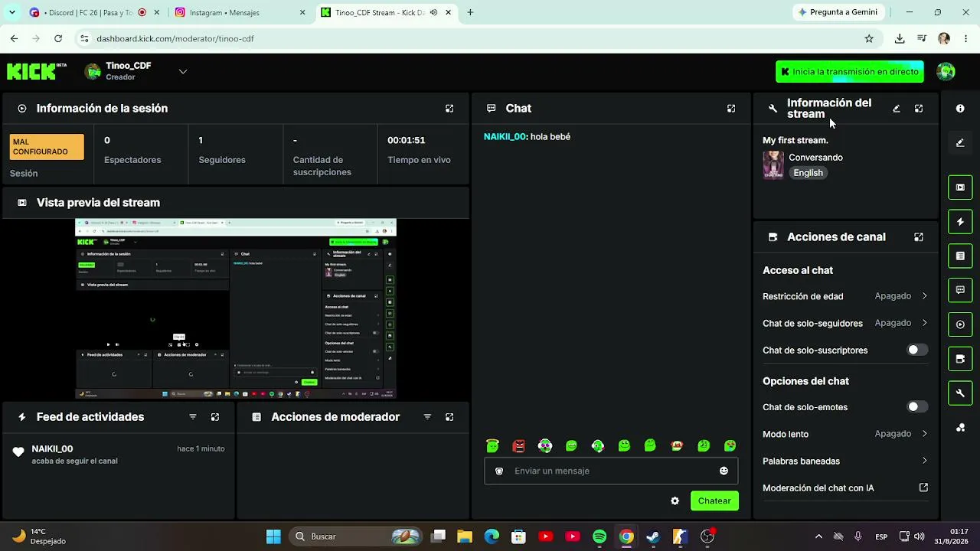Open Palabras baneadas list

845,461
